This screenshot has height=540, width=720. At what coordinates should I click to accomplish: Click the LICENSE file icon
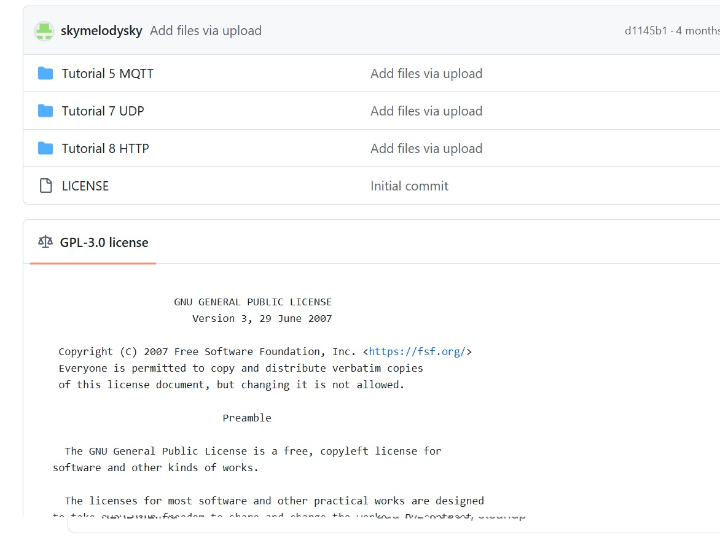coord(45,186)
